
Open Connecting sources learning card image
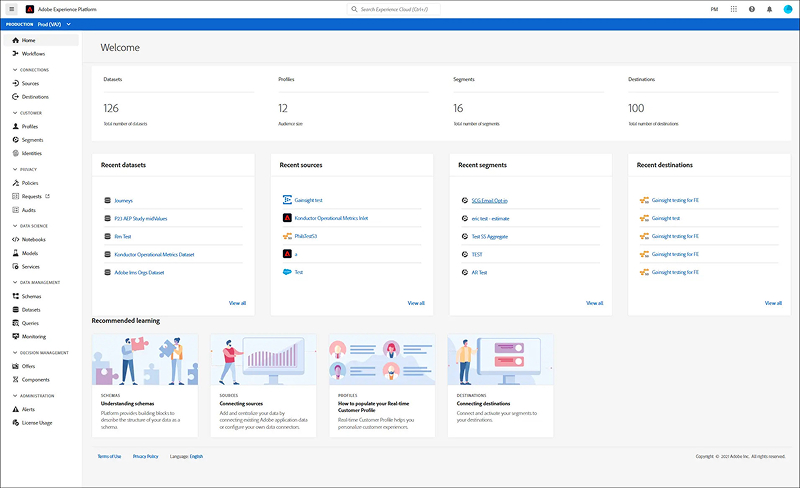tap(263, 359)
